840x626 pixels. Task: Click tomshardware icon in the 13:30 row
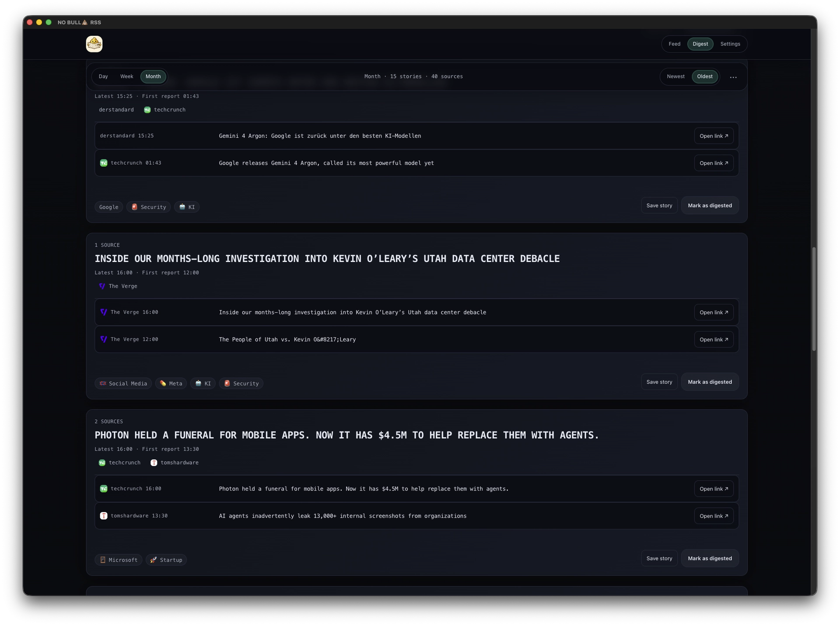pyautogui.click(x=104, y=516)
